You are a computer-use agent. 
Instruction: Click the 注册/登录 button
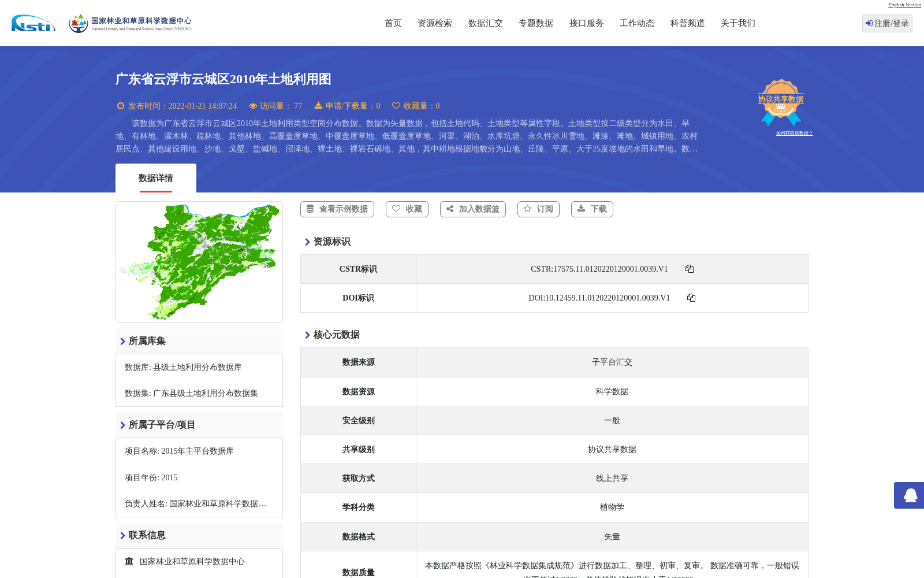pyautogui.click(x=887, y=23)
